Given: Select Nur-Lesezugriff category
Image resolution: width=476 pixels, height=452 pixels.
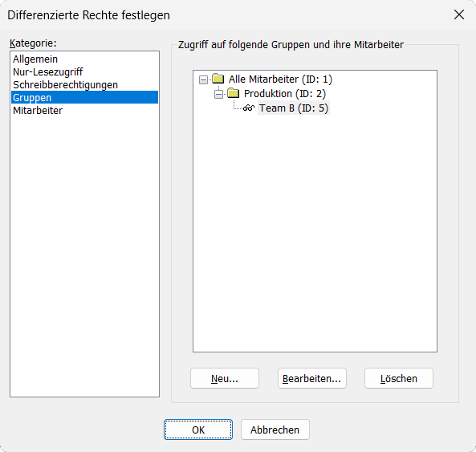Looking at the screenshot, I should tap(84, 72).
